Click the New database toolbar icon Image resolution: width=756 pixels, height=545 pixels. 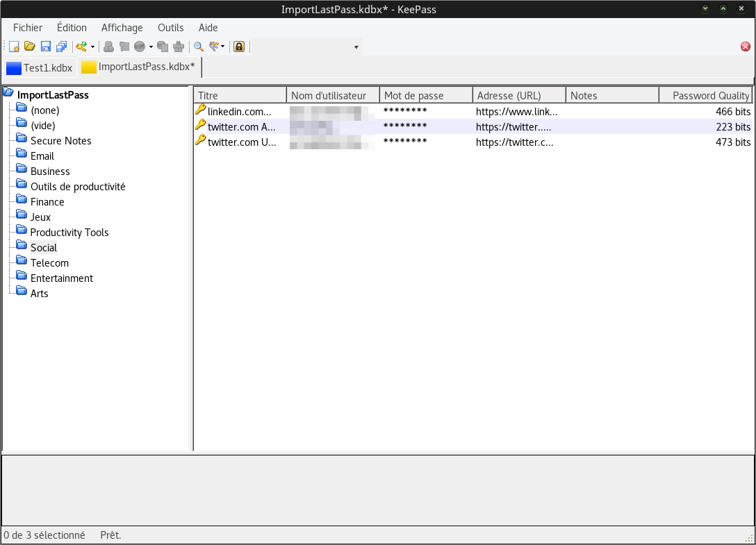point(14,47)
